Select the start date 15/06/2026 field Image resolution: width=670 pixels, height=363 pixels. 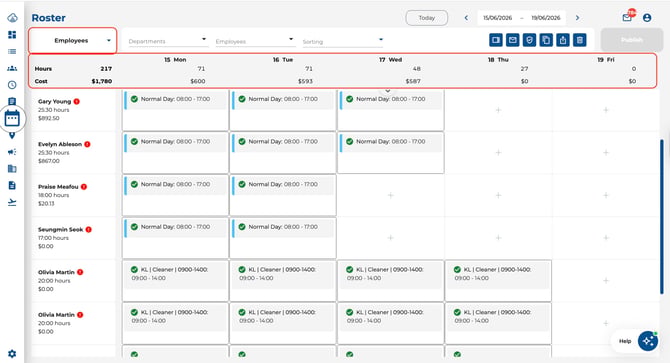click(497, 18)
